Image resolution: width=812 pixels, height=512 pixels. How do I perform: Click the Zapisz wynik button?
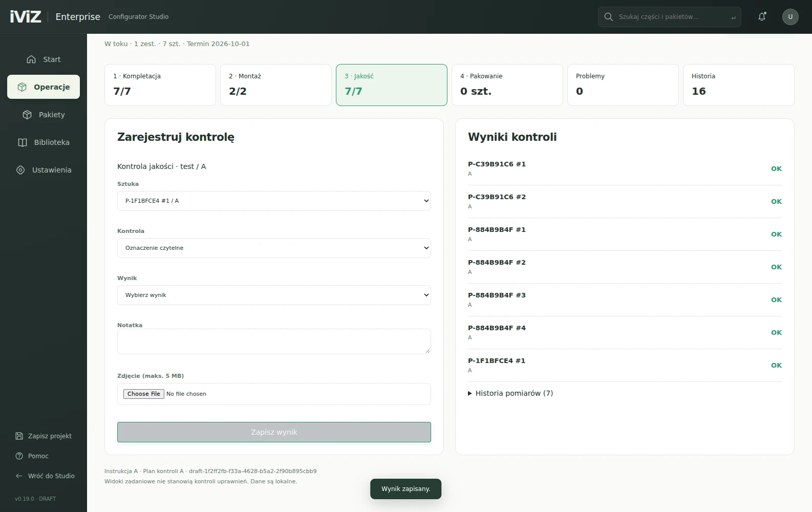click(x=274, y=432)
